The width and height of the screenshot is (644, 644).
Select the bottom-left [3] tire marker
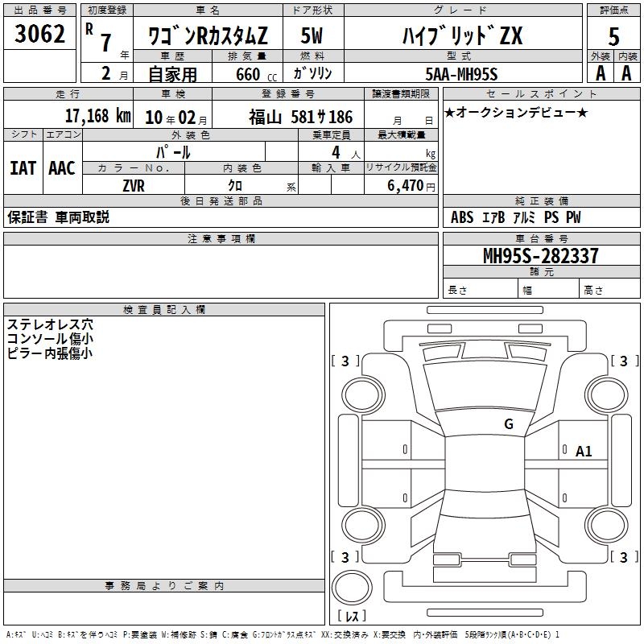tap(345, 557)
